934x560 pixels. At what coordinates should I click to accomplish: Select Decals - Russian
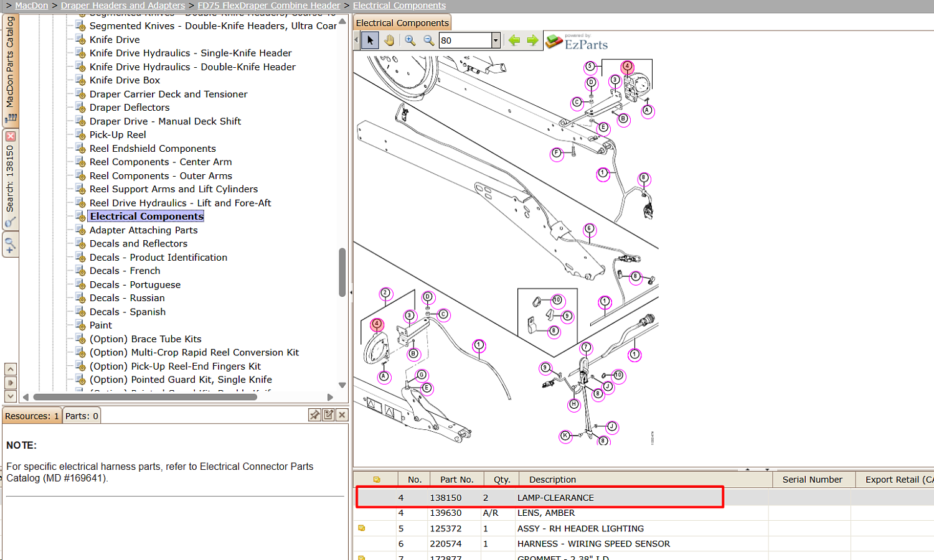click(127, 298)
